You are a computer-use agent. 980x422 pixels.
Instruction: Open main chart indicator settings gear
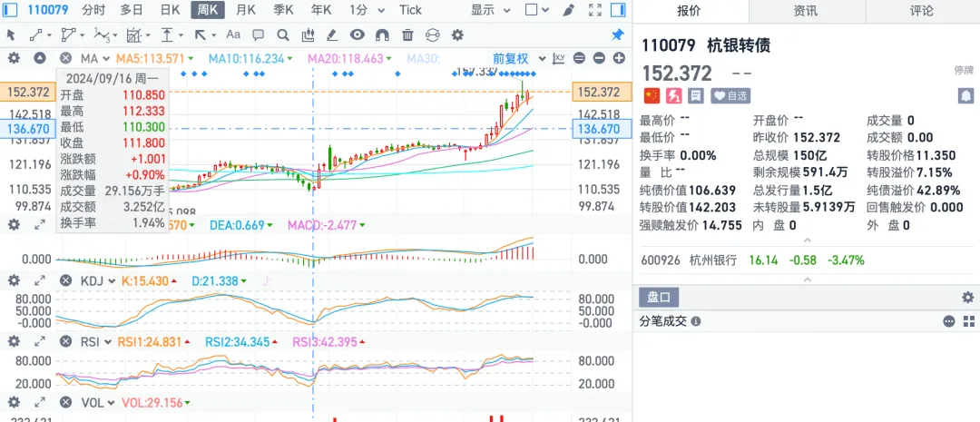point(14,58)
